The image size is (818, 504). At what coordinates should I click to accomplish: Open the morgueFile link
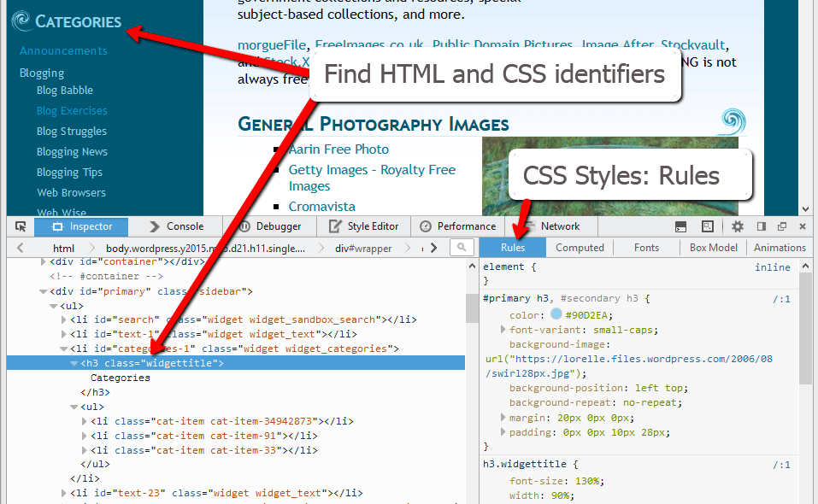(271, 44)
